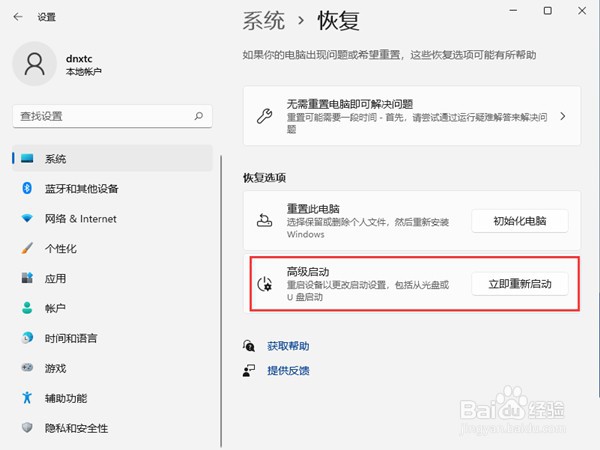The height and width of the screenshot is (450, 600).
Task: Click the 重置此电脑 reset icon
Action: point(264,221)
